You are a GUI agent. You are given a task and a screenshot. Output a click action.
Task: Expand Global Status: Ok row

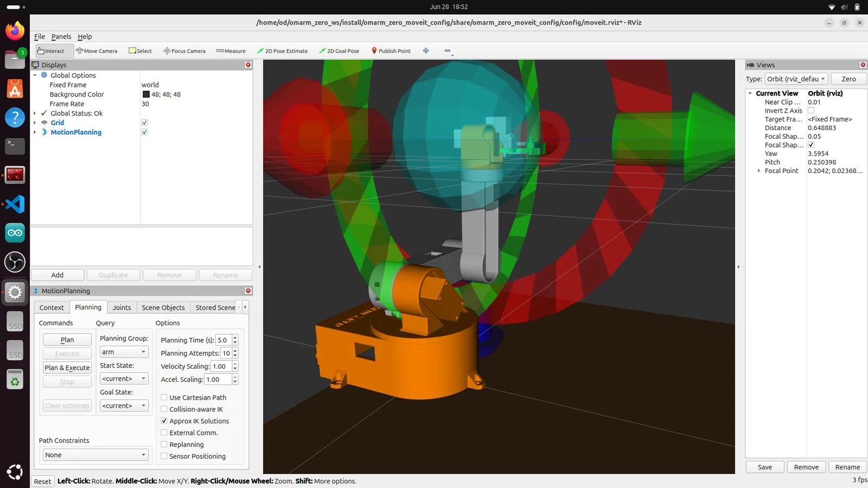coord(35,113)
